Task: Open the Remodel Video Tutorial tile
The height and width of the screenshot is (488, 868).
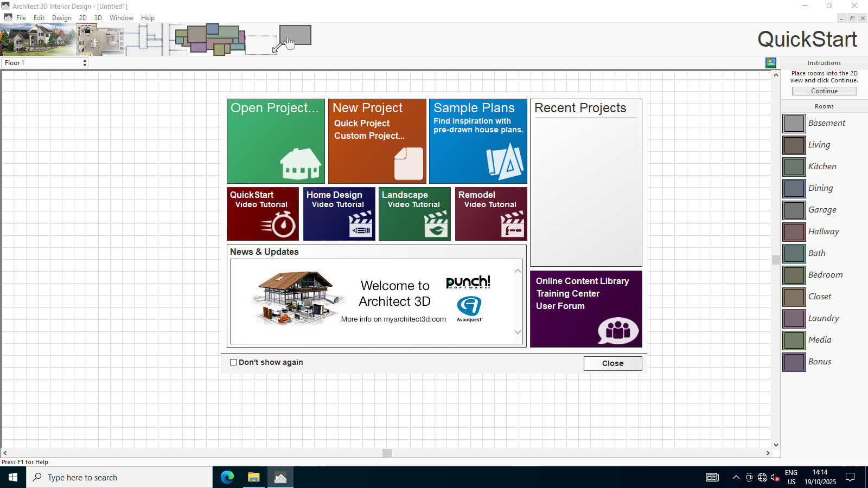Action: tap(490, 214)
